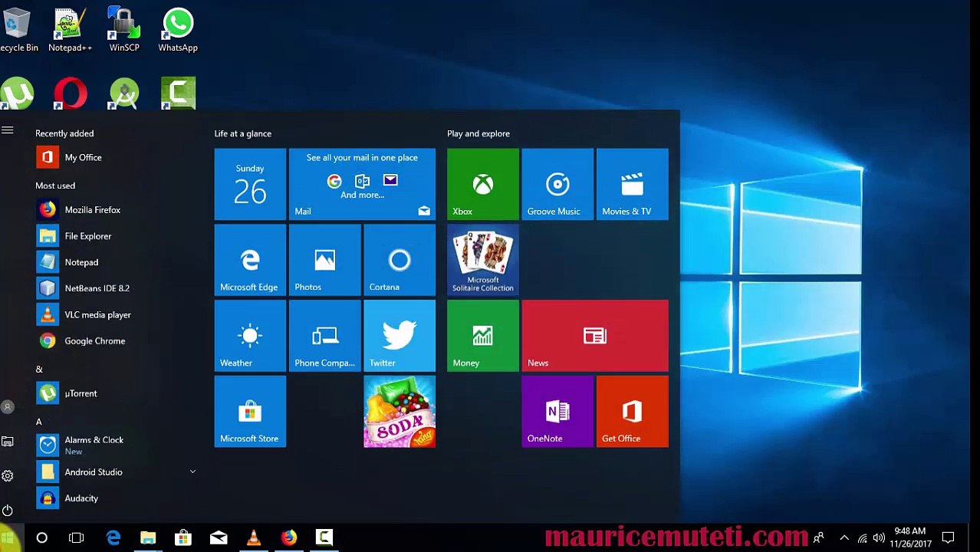Open Action Center notifications icon
980x552 pixels.
click(x=949, y=538)
